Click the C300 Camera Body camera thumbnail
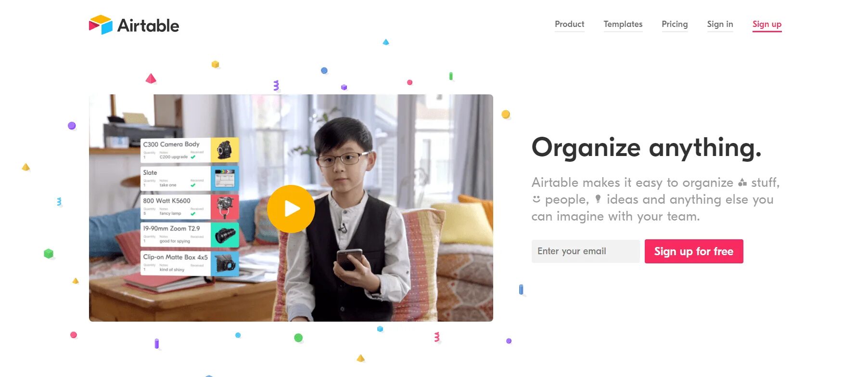 coord(225,150)
